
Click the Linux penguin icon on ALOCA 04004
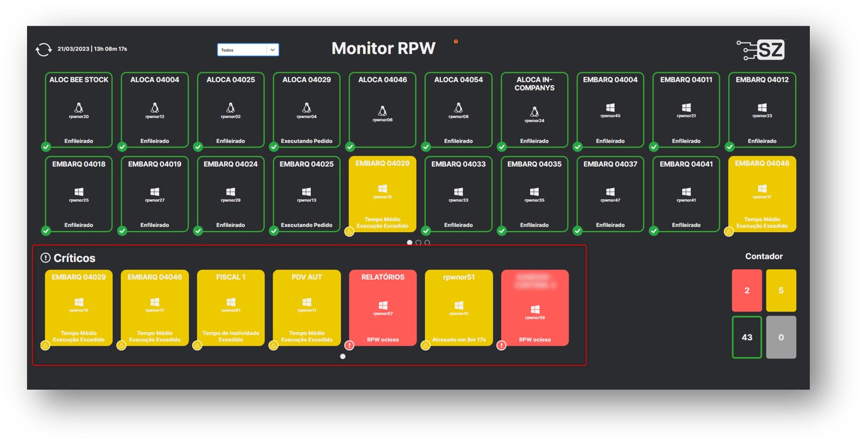click(155, 108)
